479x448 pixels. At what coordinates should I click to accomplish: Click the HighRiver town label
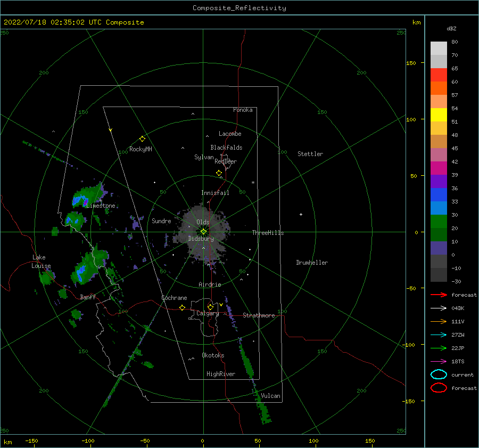point(221,374)
